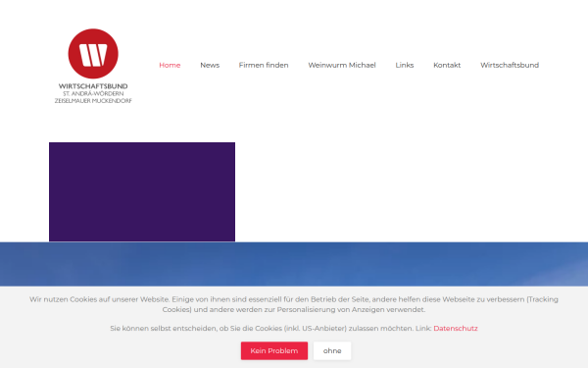Click the logo text St. Andrä-Wördern
The width and height of the screenshot is (588, 368).
click(x=93, y=93)
